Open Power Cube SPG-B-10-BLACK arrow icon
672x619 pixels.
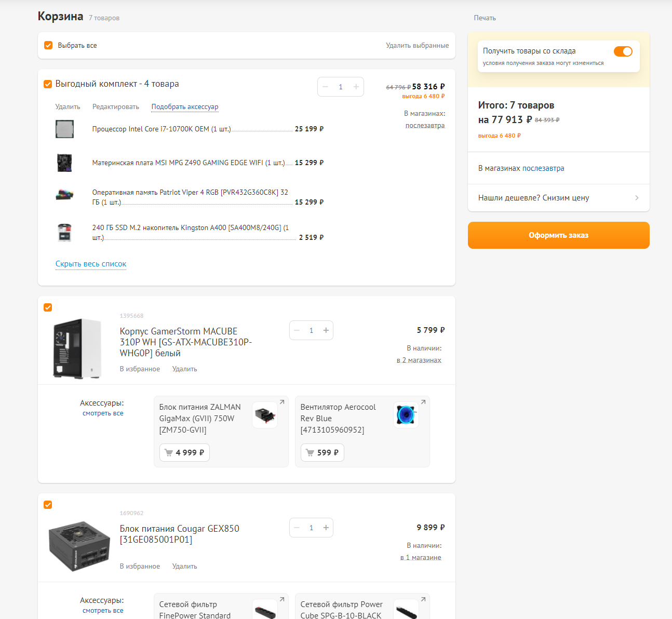click(423, 599)
